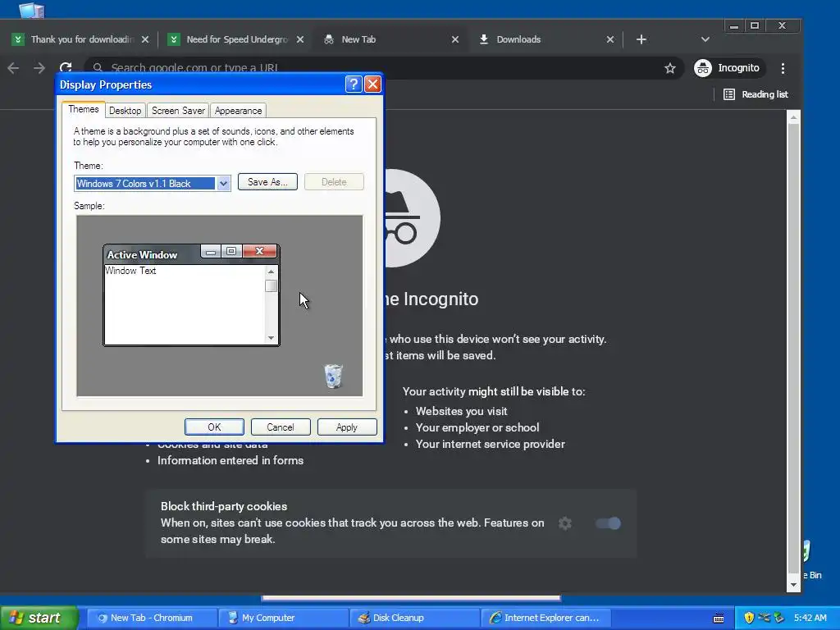Close the 'Thank you for downloading' tab
This screenshot has height=630, width=840.
point(145,39)
